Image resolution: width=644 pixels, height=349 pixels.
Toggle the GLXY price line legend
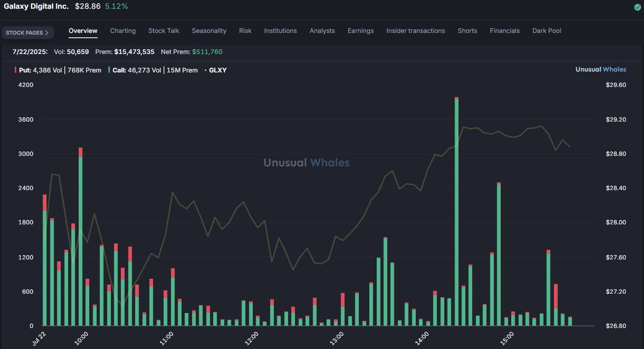coord(216,70)
